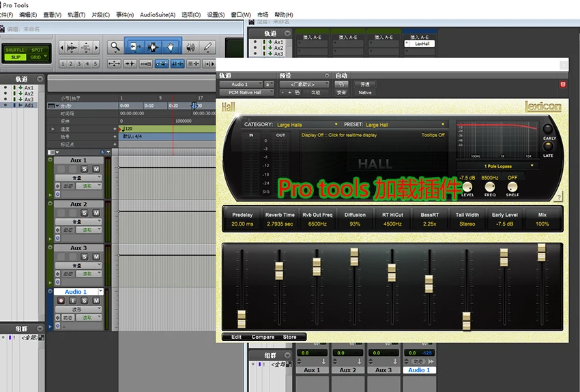
Task: Click the plugin Edit button
Action: point(236,337)
